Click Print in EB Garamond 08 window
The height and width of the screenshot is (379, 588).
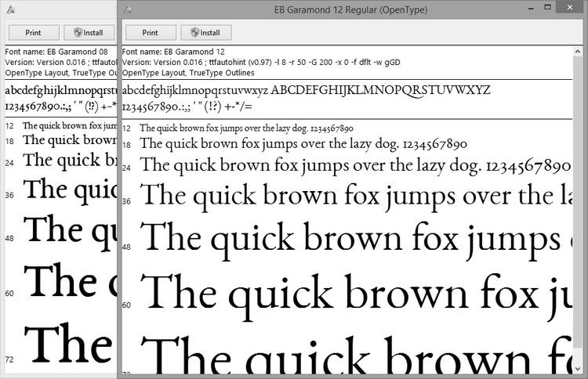point(34,33)
